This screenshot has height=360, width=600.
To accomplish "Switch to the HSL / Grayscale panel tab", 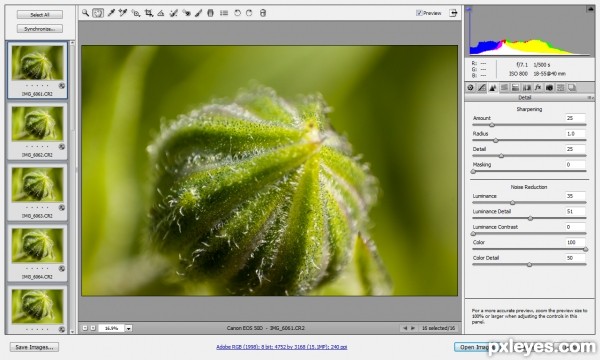I will pos(504,88).
